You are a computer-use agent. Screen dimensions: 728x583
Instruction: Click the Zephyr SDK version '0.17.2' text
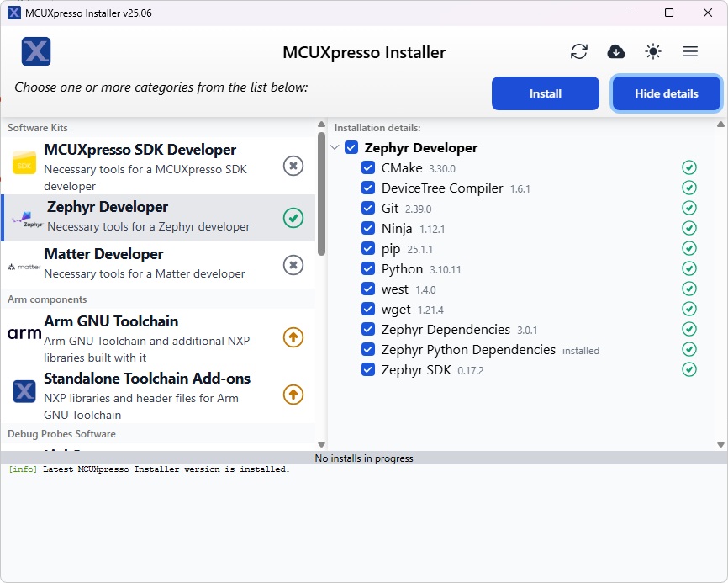click(470, 371)
